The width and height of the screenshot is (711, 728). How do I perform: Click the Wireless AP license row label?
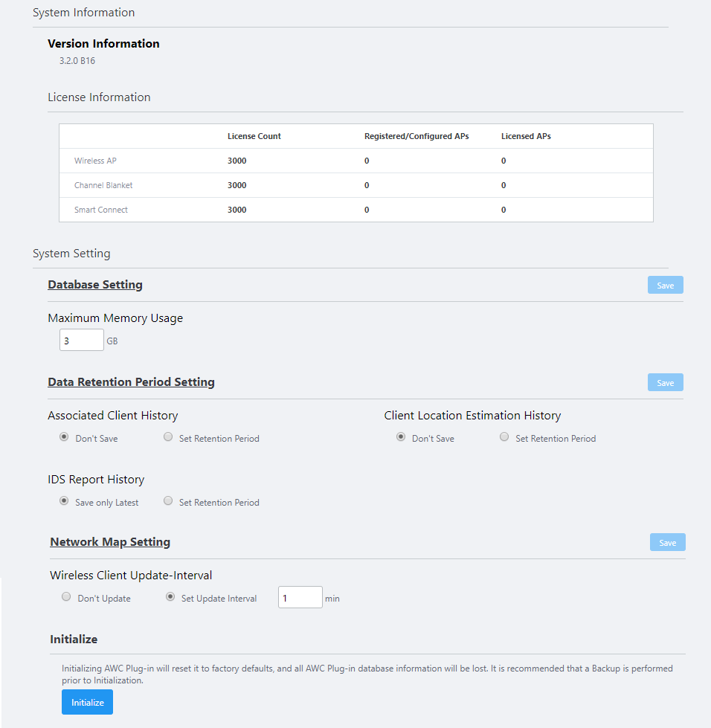tap(95, 161)
